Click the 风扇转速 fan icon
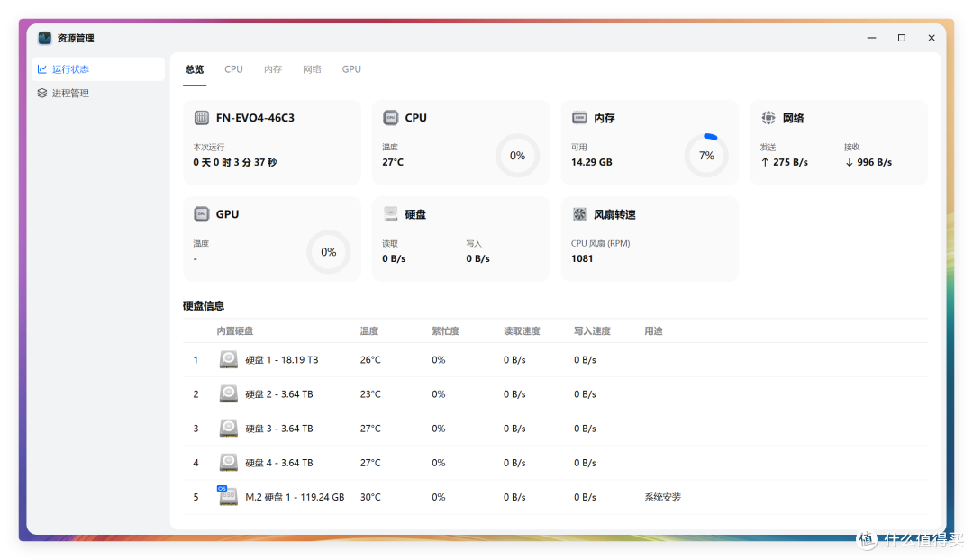Screen dimensions: 973x560 tap(579, 214)
